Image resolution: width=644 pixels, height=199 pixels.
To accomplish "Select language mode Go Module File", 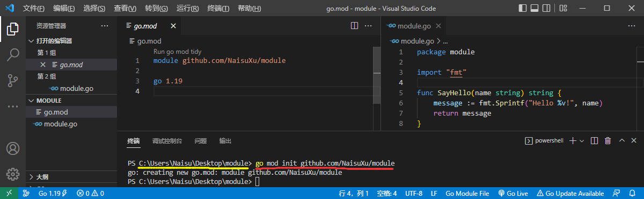I will tap(467, 193).
